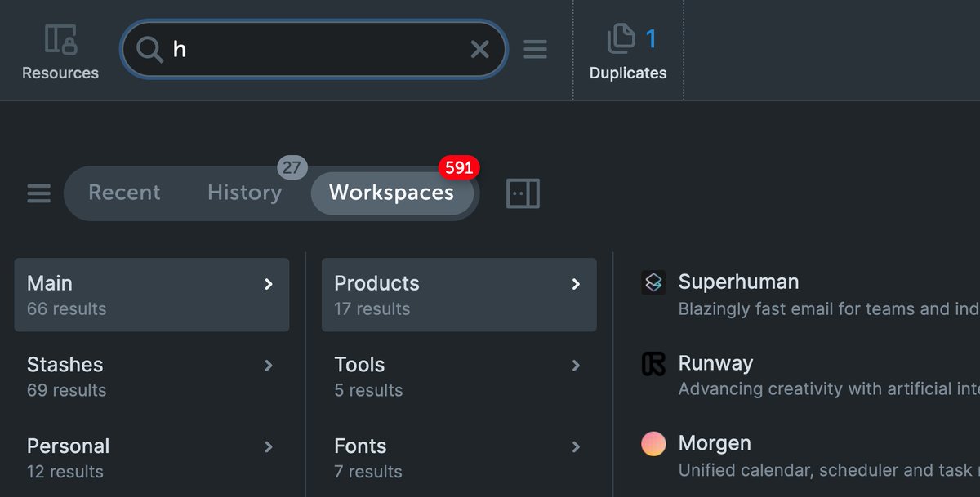980x497 pixels.
Task: Open the Duplicates icon
Action: tap(621, 38)
